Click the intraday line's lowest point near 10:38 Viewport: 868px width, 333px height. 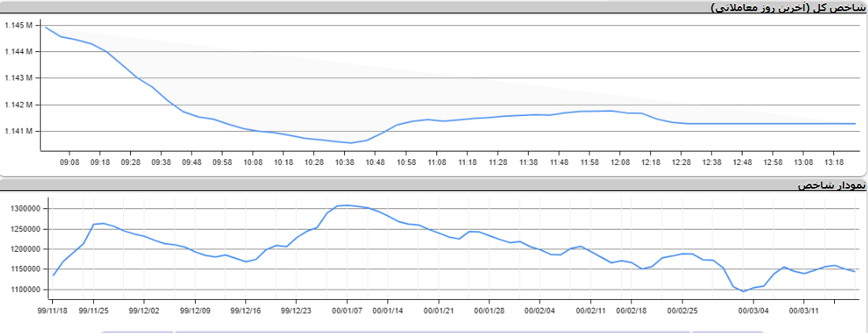pos(350,143)
